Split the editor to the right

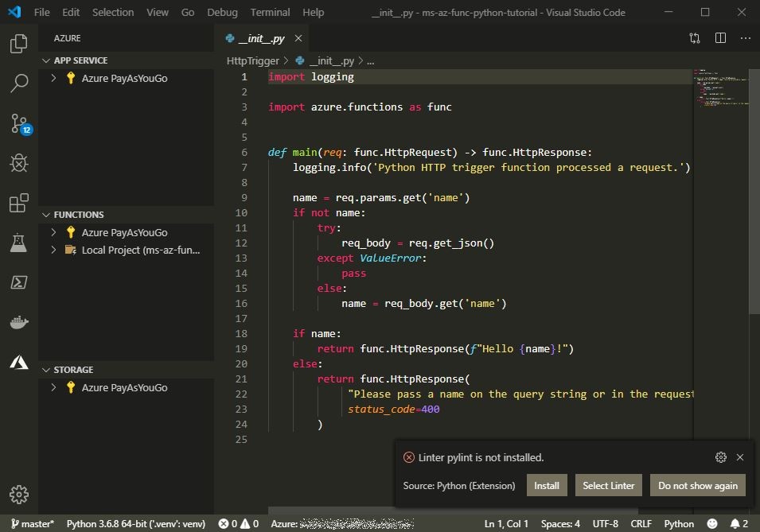720,38
